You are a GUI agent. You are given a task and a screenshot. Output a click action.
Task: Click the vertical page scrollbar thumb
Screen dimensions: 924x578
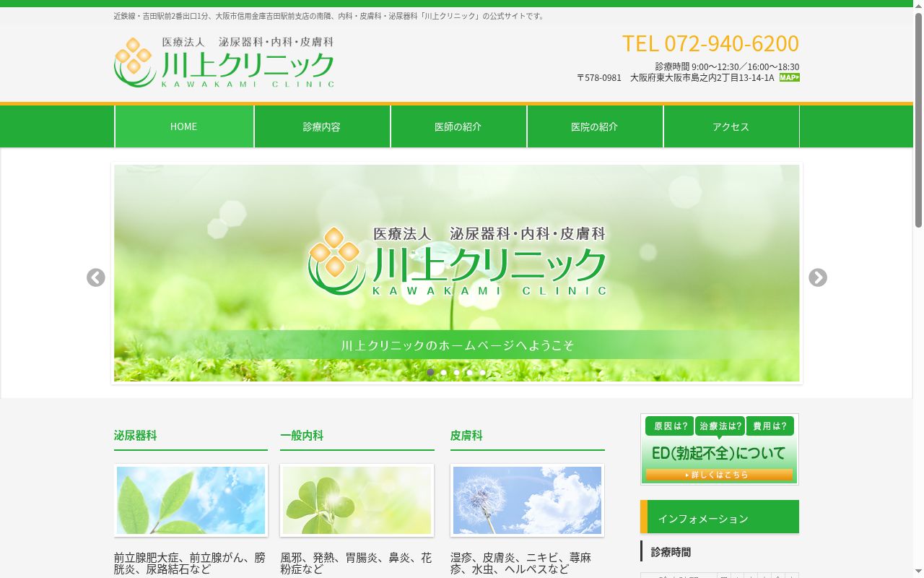[x=918, y=119]
